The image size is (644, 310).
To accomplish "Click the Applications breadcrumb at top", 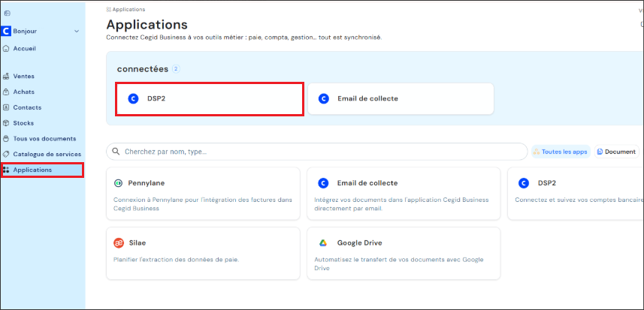I will [x=128, y=10].
